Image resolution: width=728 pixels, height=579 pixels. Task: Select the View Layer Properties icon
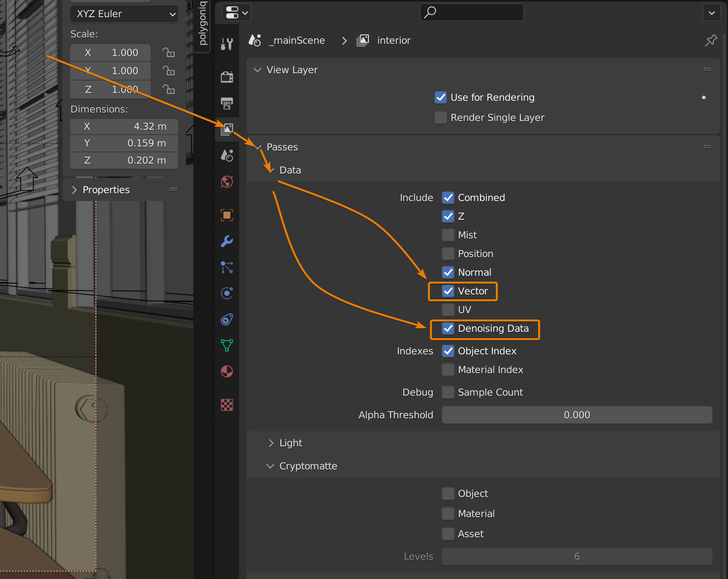click(x=227, y=130)
